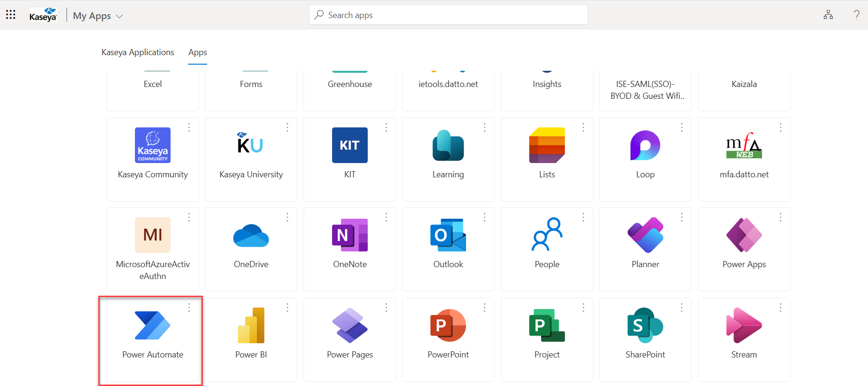Viewport: 868px width, 386px height.
Task: Open the help question mark icon
Action: click(x=857, y=15)
